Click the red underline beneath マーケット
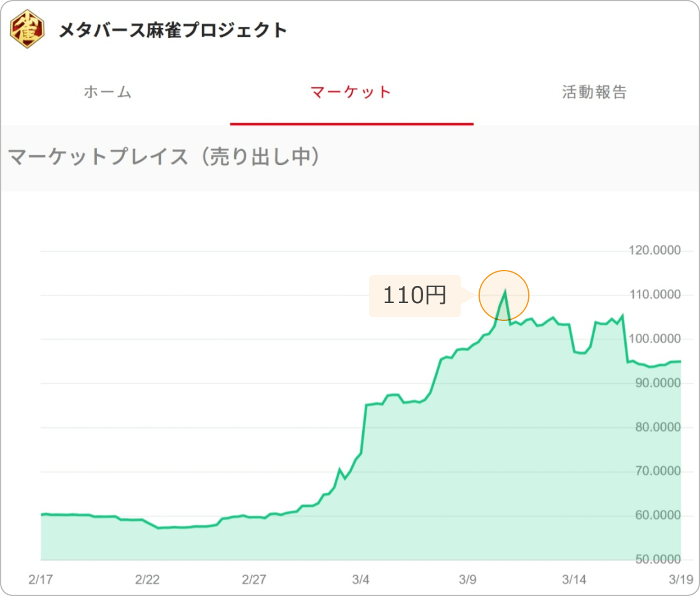The image size is (700, 596). (351, 124)
